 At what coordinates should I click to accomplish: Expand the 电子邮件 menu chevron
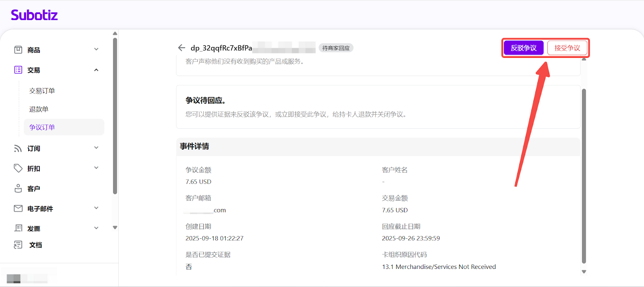pos(96,208)
